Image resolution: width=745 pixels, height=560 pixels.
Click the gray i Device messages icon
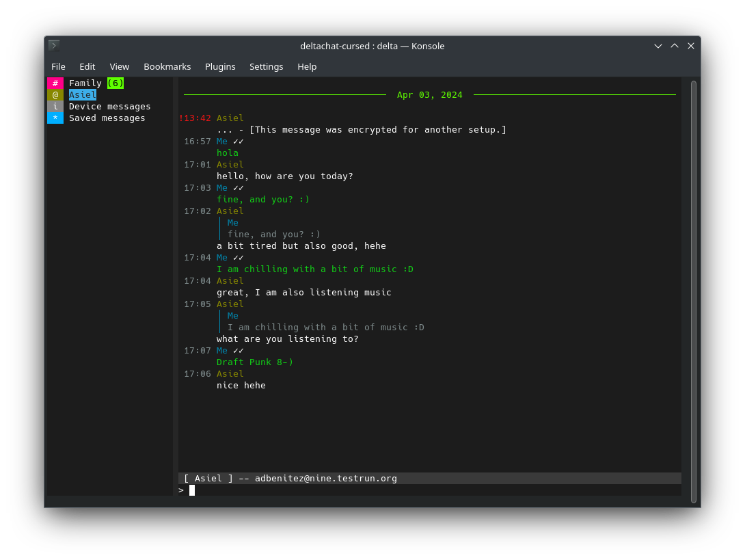[x=55, y=107]
